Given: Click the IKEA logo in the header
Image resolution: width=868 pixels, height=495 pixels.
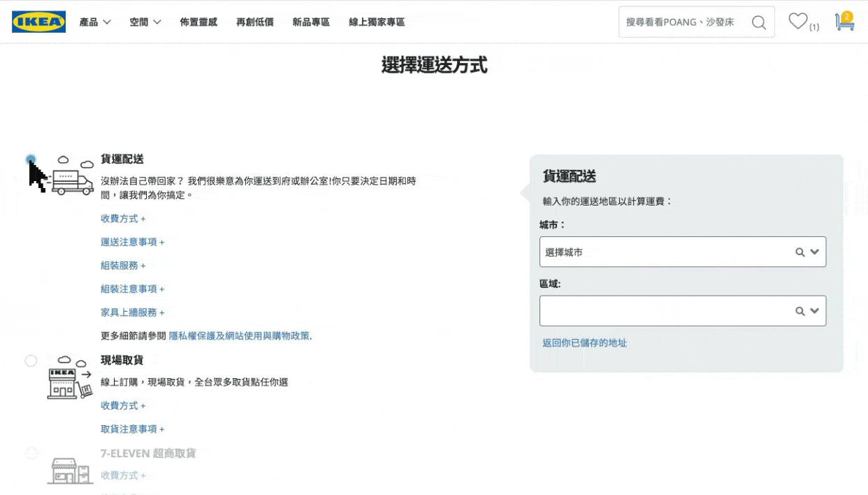Looking at the screenshot, I should [39, 22].
